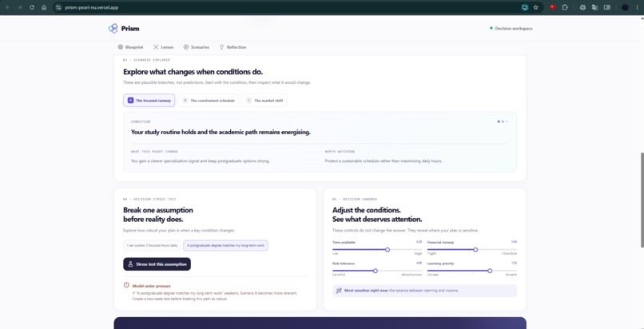Image resolution: width=644 pixels, height=329 pixels.
Task: Reload the page
Action: (32, 7)
